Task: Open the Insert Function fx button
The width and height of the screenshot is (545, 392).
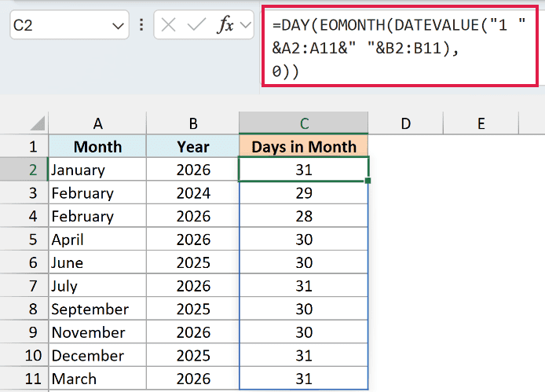Action: (225, 25)
